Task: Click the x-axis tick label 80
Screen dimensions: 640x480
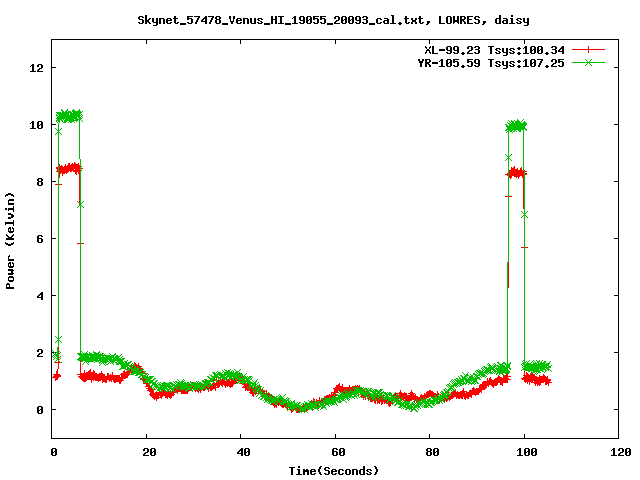Action: coord(432,452)
